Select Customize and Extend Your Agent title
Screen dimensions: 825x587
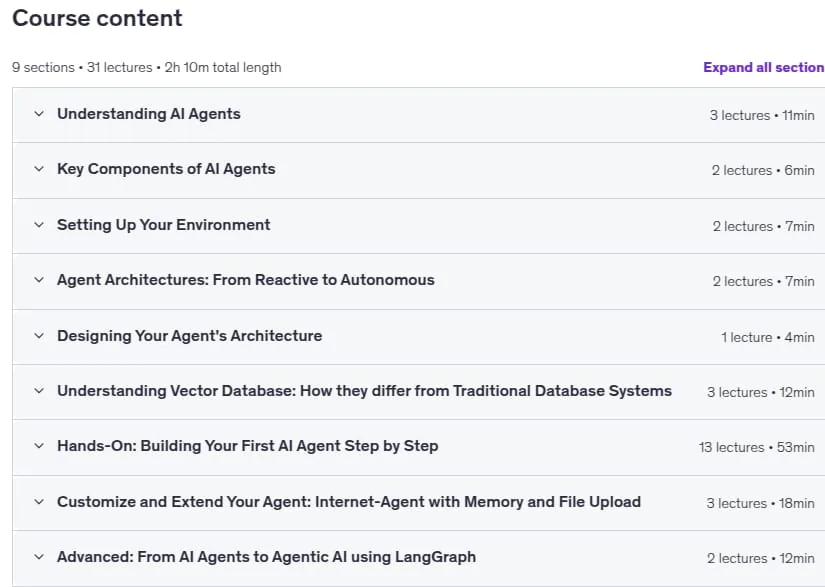pos(349,502)
